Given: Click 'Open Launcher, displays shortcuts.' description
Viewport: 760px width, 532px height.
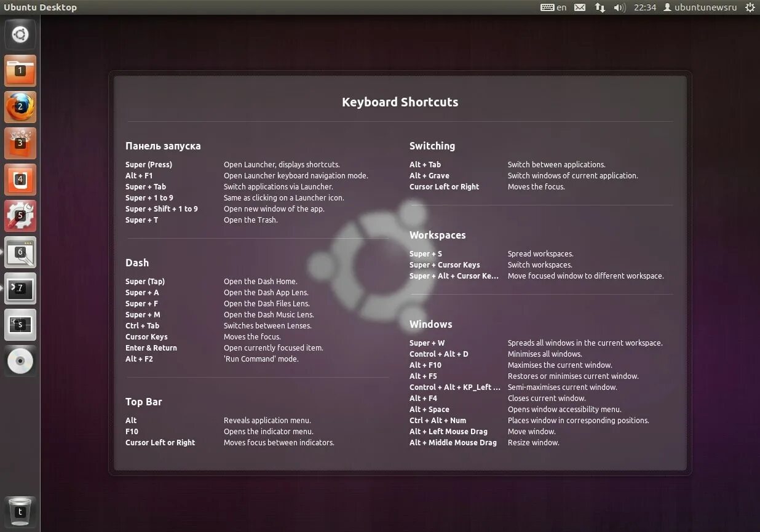Looking at the screenshot, I should (x=282, y=165).
